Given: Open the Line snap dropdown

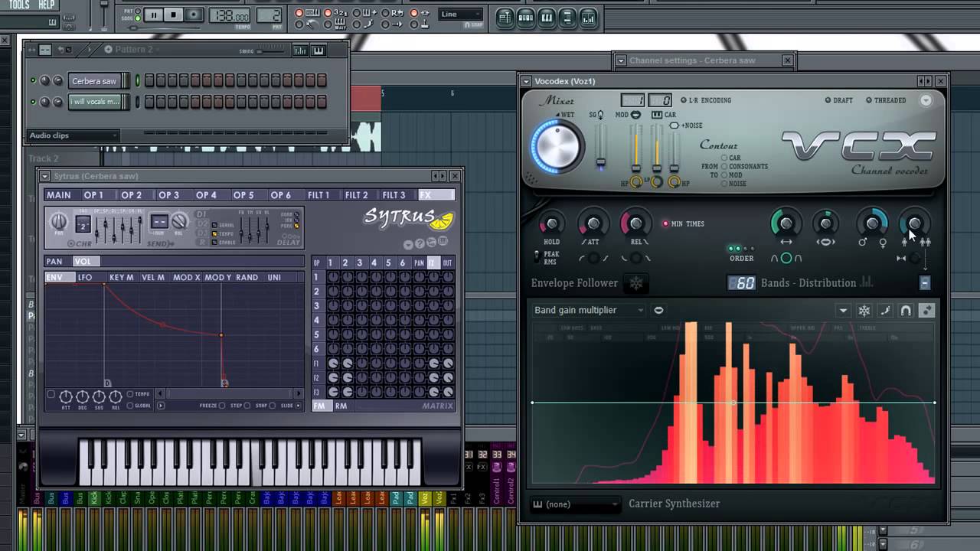Looking at the screenshot, I should tap(461, 15).
